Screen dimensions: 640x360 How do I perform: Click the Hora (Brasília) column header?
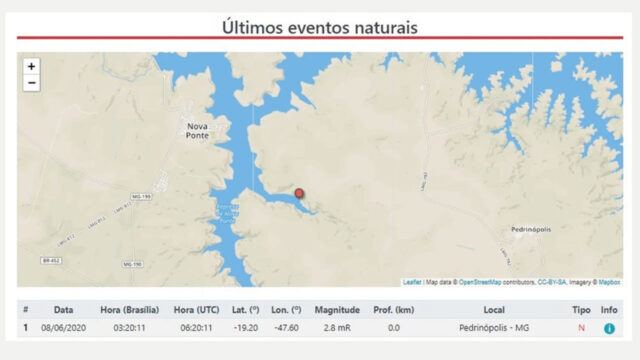click(129, 310)
